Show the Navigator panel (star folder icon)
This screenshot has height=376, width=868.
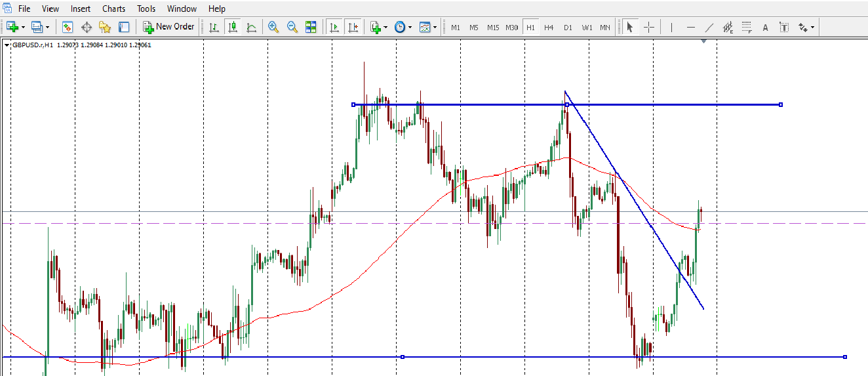pyautogui.click(x=105, y=27)
